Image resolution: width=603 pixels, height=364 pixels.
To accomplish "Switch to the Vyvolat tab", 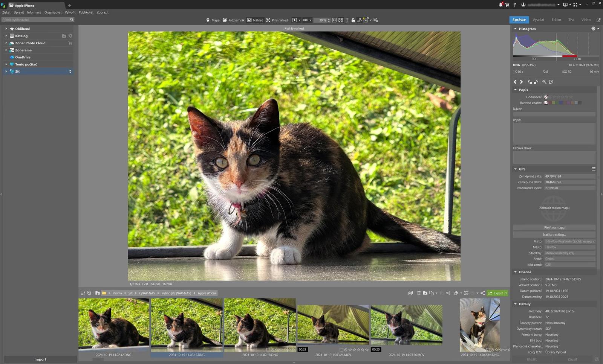I will 538,20.
